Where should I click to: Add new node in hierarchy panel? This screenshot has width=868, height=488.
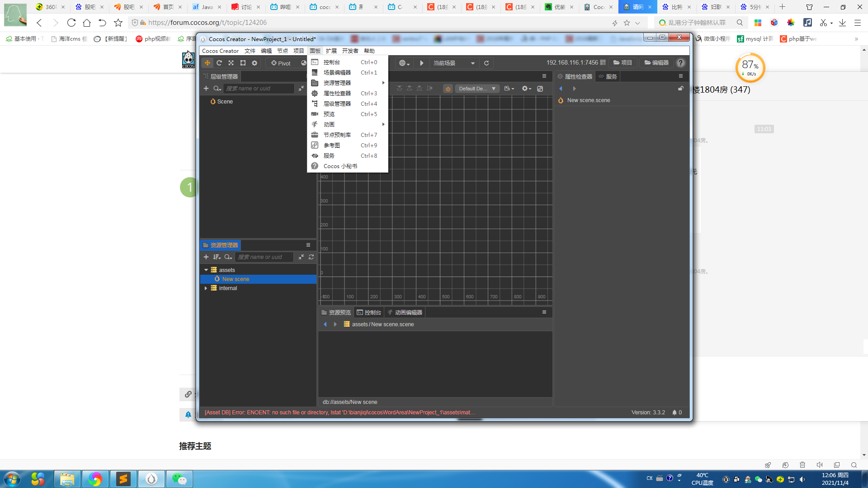(x=206, y=89)
